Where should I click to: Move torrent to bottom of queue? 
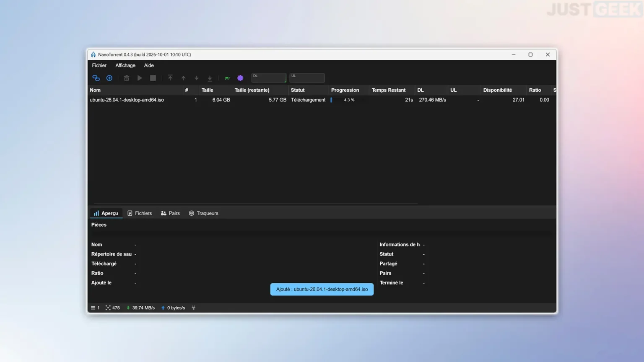coord(210,78)
